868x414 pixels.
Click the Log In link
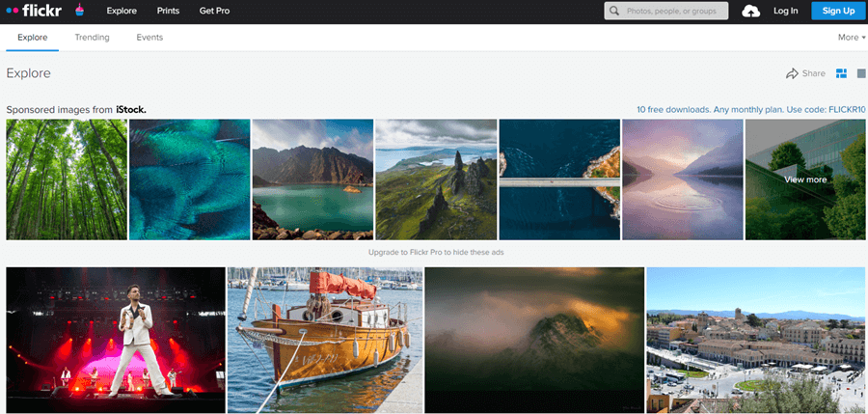click(x=785, y=11)
